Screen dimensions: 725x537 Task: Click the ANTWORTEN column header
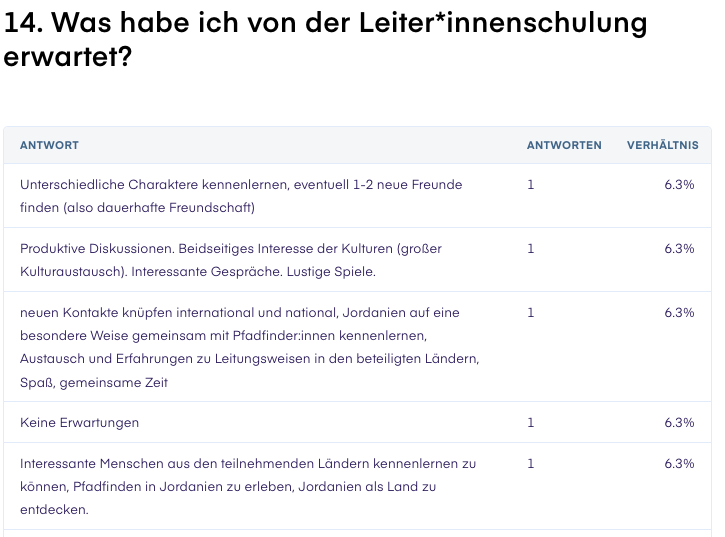pos(564,145)
